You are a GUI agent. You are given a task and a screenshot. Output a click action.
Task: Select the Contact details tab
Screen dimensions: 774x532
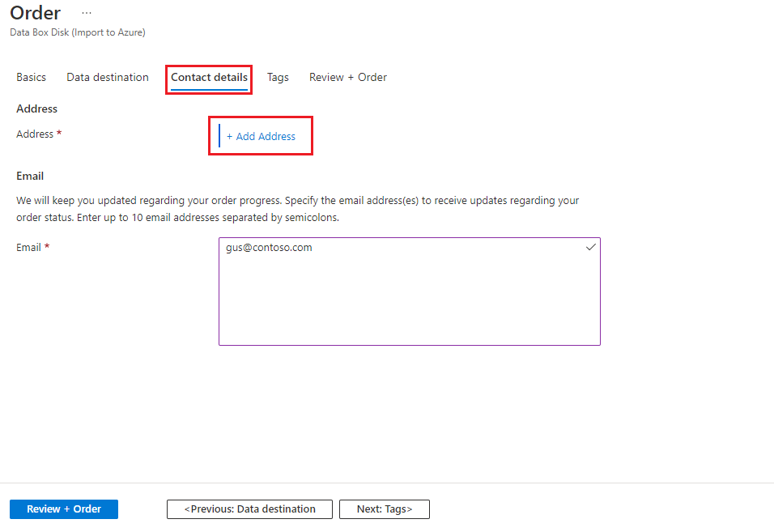(208, 77)
